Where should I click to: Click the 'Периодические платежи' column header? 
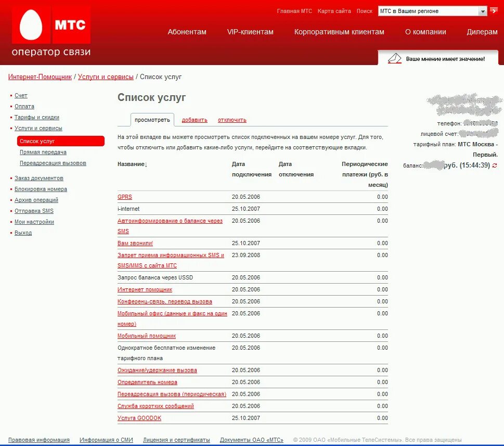tap(365, 174)
